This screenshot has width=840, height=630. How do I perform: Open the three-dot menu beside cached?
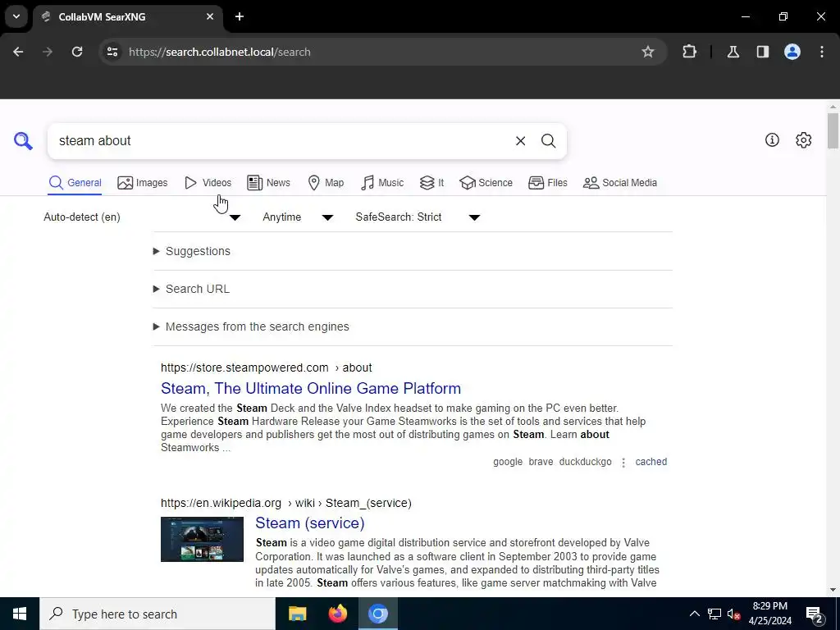tap(623, 463)
